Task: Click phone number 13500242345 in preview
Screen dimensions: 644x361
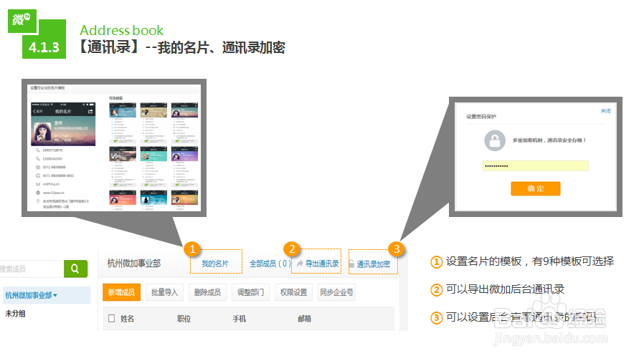Action: (x=52, y=159)
